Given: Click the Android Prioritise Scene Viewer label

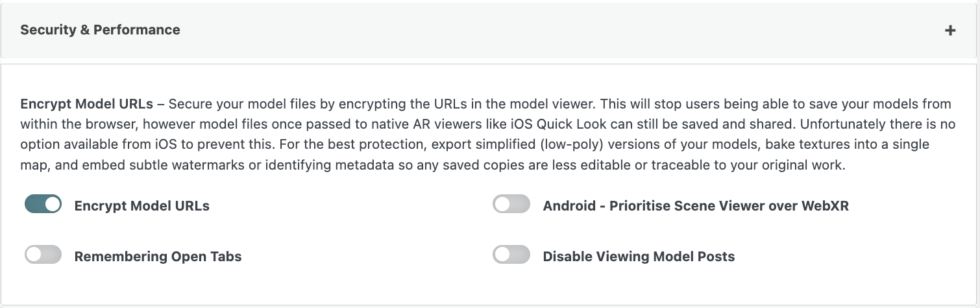Looking at the screenshot, I should pos(696,206).
